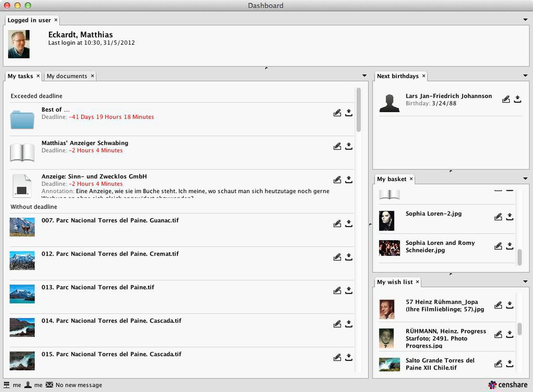Open dropdown arrow of My tasks panel
This screenshot has height=392, width=533.
pos(364,76)
